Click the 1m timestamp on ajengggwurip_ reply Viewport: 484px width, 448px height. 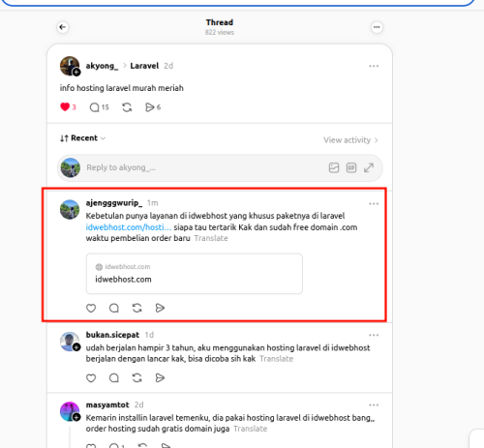(153, 203)
